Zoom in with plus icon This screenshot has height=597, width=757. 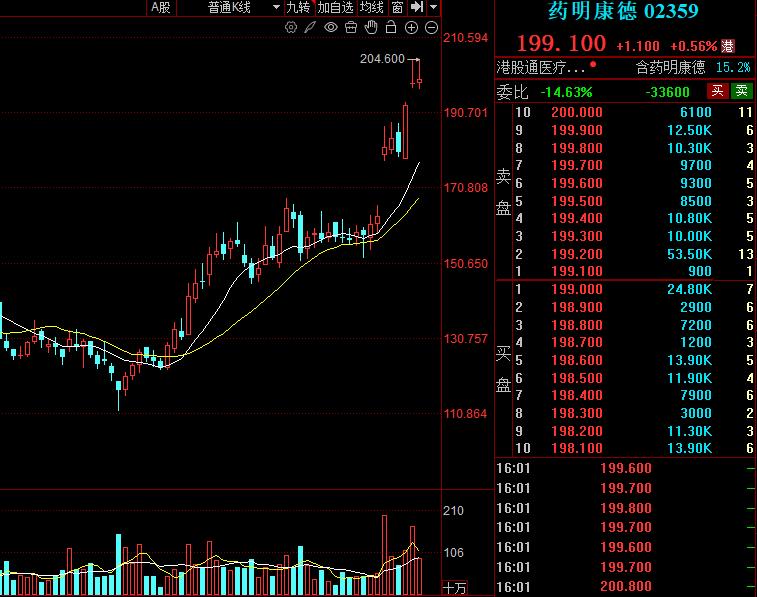pos(411,28)
